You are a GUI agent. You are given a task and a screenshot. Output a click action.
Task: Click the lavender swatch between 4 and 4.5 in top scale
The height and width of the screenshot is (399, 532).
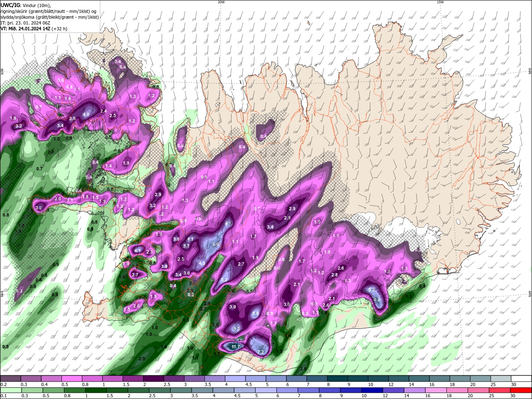[x=235, y=379]
